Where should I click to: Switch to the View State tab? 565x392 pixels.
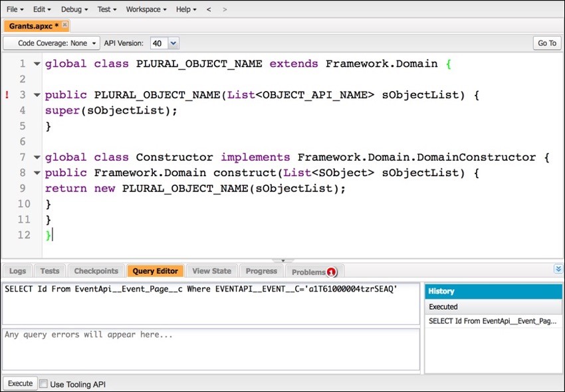click(x=211, y=271)
